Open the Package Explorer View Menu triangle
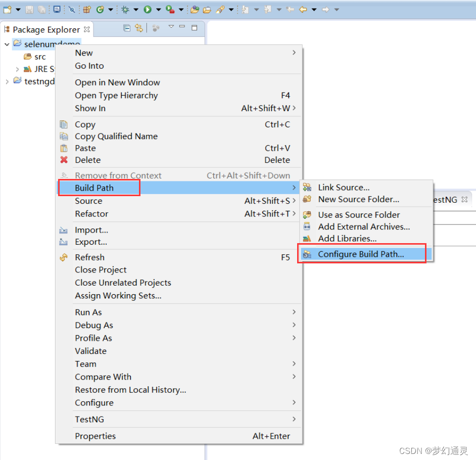The image size is (476, 460). point(171,27)
